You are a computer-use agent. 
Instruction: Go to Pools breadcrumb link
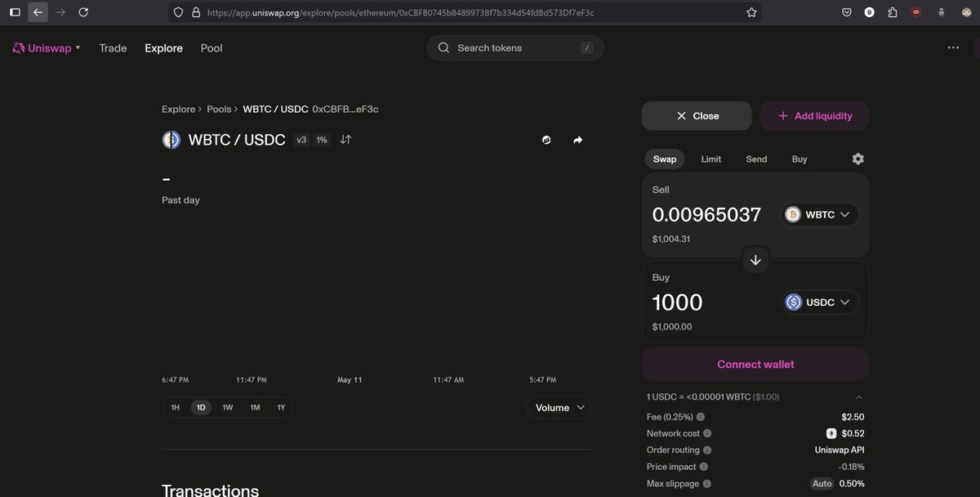point(219,109)
